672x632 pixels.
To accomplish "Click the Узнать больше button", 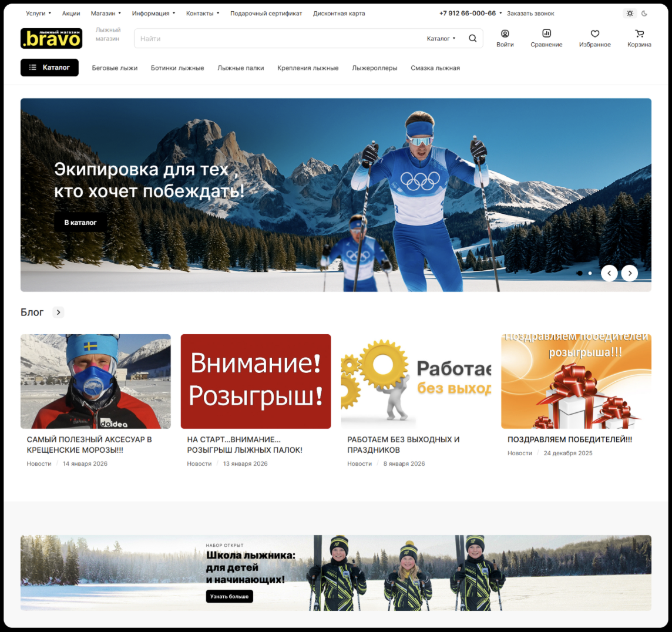I will pyautogui.click(x=229, y=596).
